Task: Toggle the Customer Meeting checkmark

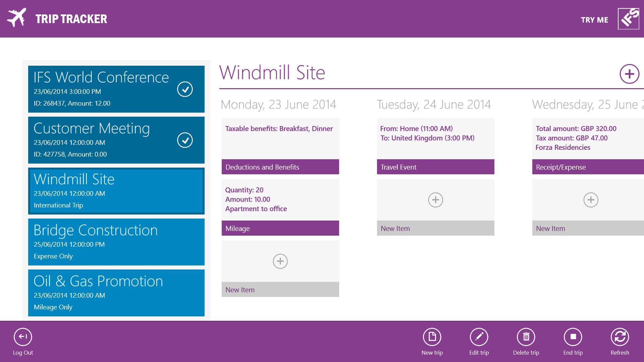Action: 185,140
